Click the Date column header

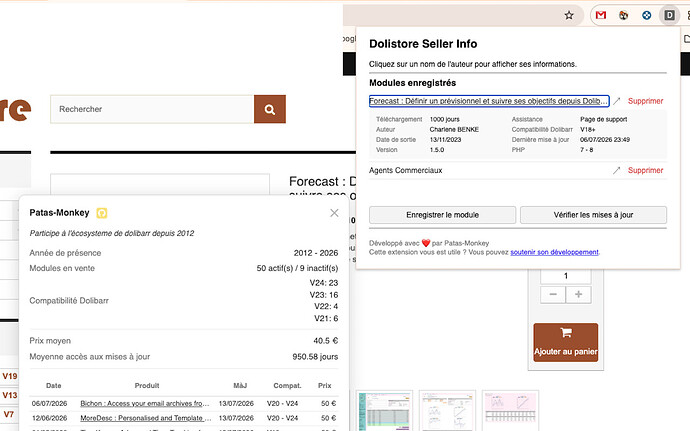54,386
